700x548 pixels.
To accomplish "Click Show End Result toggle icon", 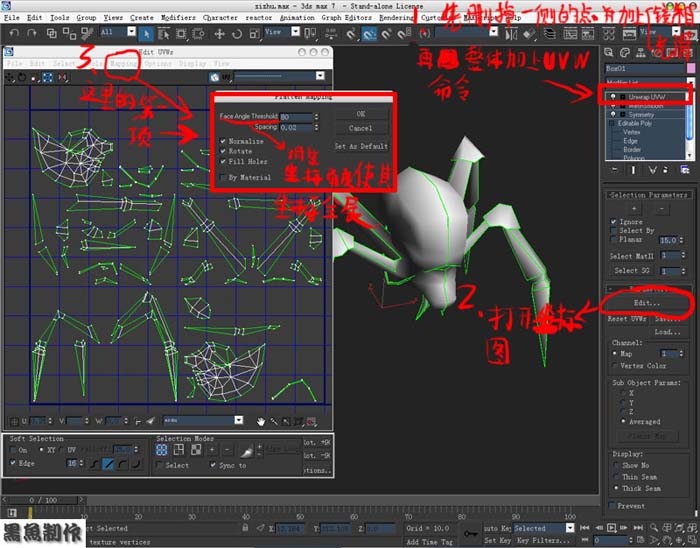I will pyautogui.click(x=633, y=170).
